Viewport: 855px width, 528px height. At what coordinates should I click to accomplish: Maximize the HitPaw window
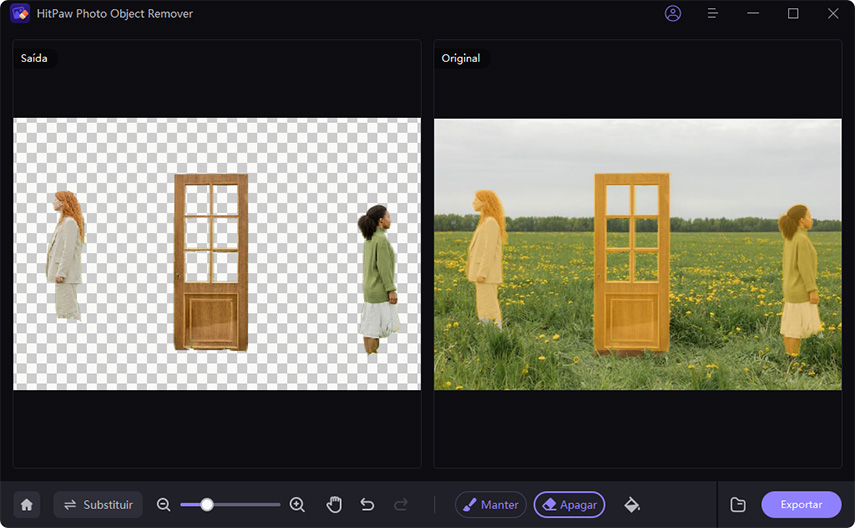click(x=793, y=13)
